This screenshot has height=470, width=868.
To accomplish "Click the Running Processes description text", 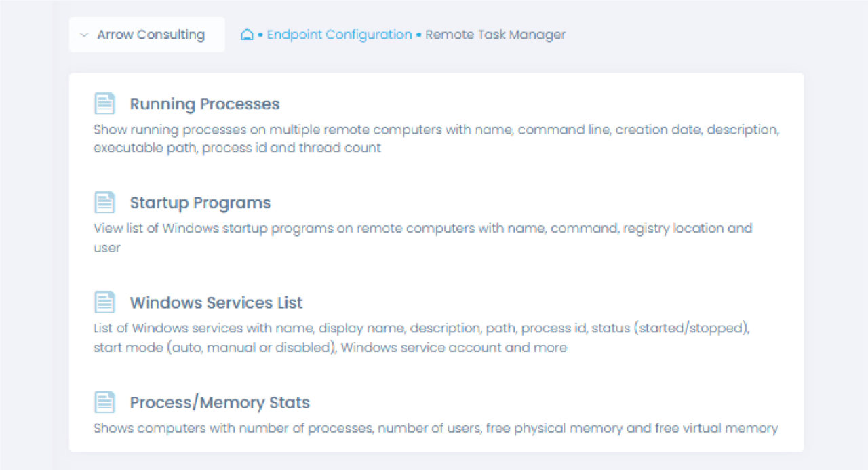I will [x=434, y=138].
